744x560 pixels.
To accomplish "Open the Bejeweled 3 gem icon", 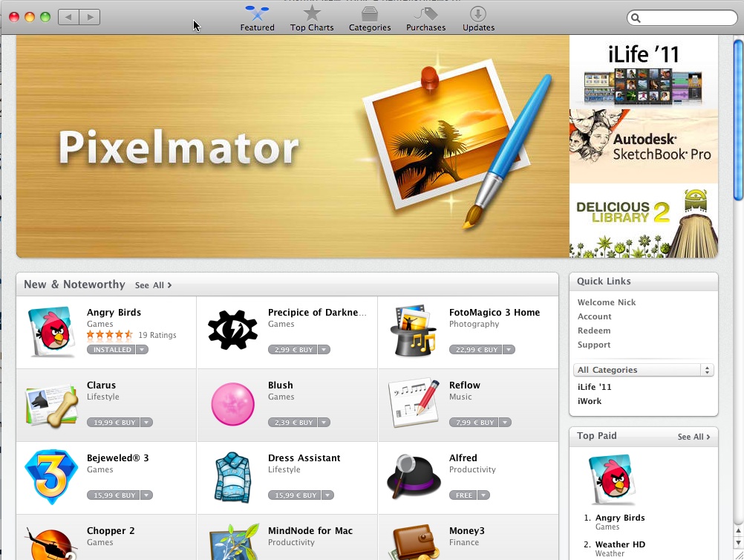I will [50, 477].
